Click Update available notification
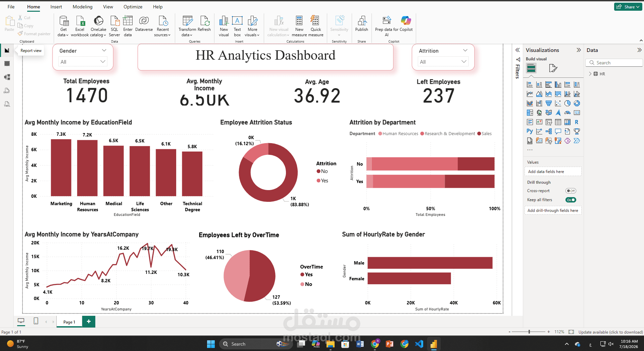The height and width of the screenshot is (351, 644). click(610, 332)
